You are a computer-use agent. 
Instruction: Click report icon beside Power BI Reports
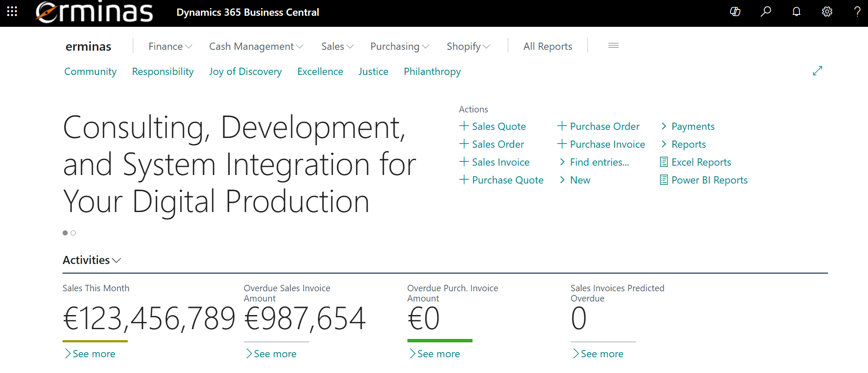pyautogui.click(x=664, y=180)
